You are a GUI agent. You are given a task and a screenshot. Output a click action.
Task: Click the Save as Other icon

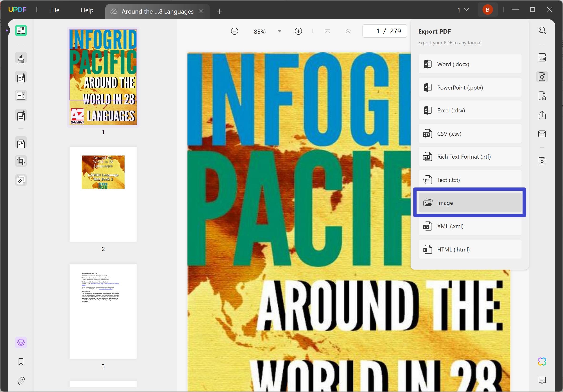(x=542, y=161)
